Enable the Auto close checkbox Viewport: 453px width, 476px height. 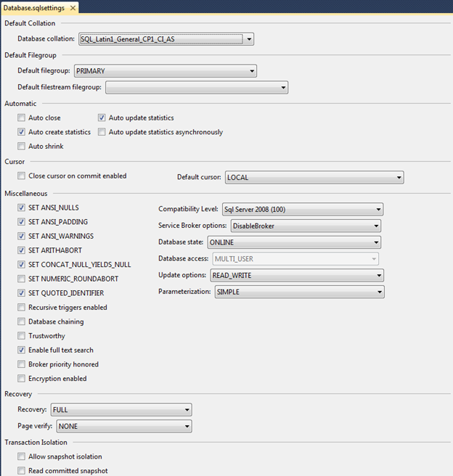pos(22,118)
